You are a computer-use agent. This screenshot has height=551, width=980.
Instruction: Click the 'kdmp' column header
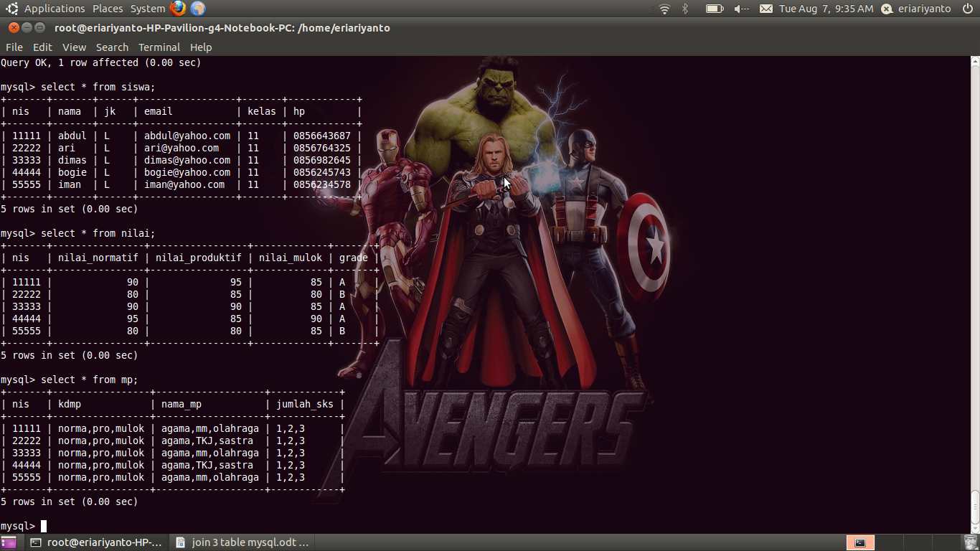tap(70, 404)
